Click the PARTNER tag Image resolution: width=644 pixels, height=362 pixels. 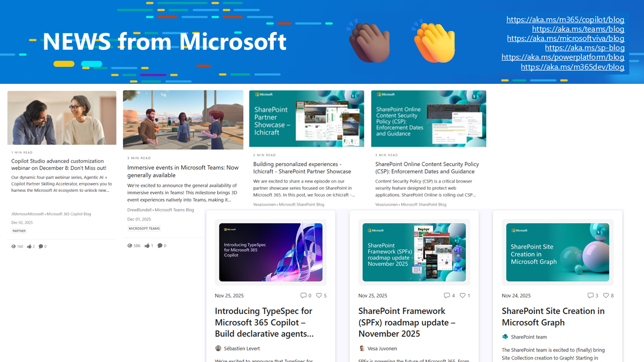click(19, 231)
